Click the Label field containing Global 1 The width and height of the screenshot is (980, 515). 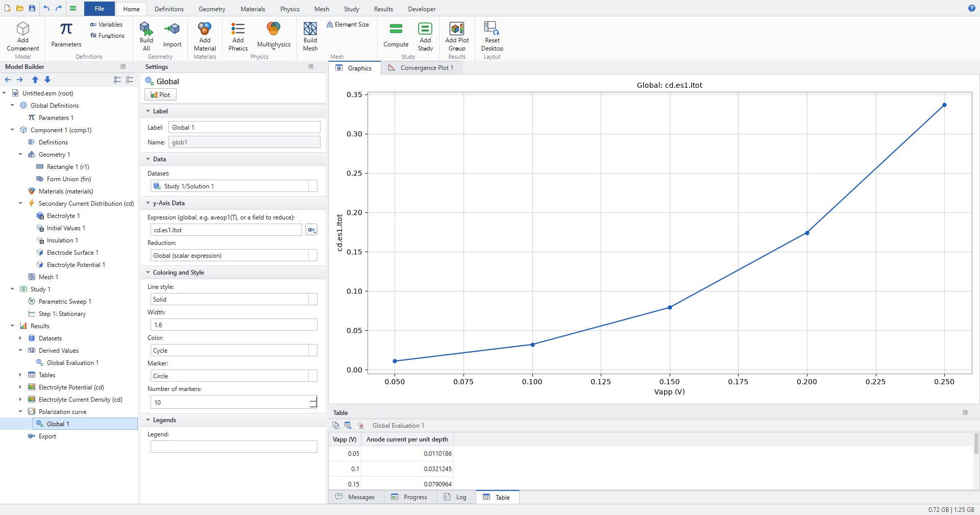click(x=244, y=127)
